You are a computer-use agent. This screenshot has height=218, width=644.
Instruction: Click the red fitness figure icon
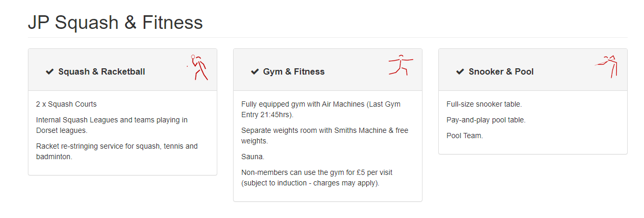(x=400, y=65)
